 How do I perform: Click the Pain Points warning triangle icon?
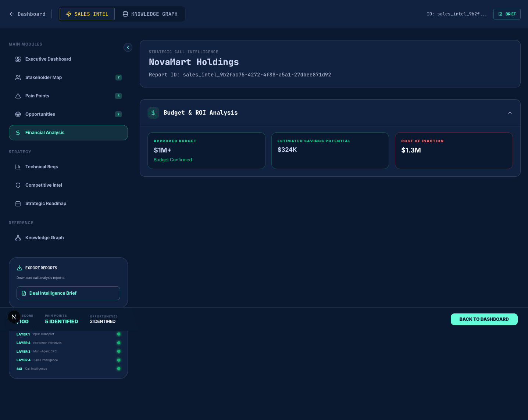[18, 96]
